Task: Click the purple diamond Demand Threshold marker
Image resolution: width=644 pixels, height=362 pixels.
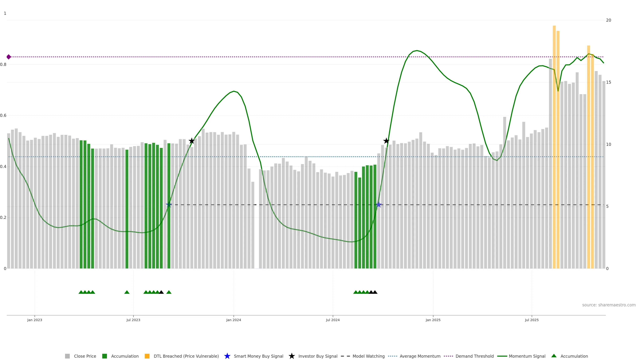Action: point(9,57)
